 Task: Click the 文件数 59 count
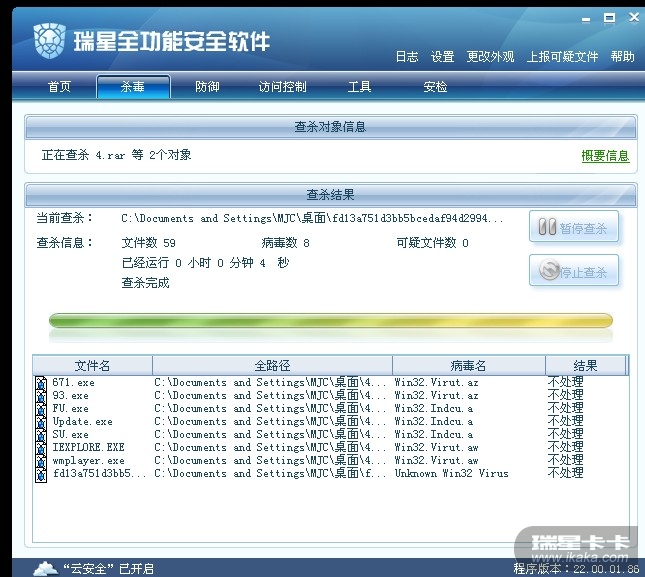[148, 243]
